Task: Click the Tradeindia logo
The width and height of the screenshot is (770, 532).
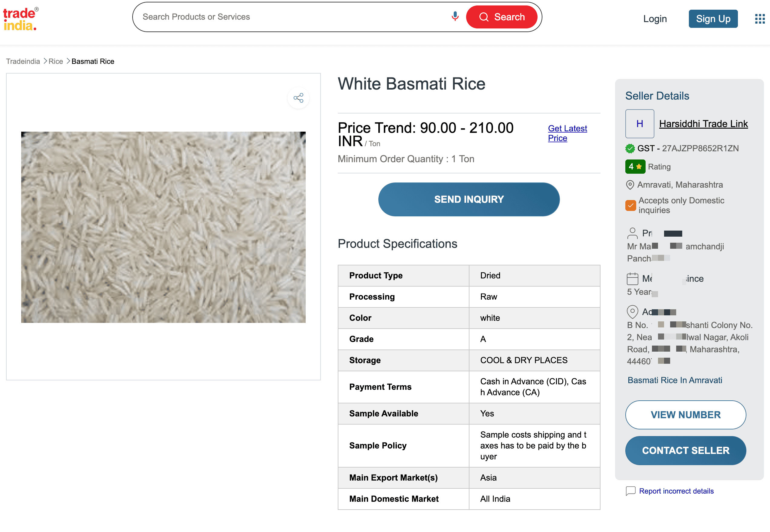Action: coord(21,19)
